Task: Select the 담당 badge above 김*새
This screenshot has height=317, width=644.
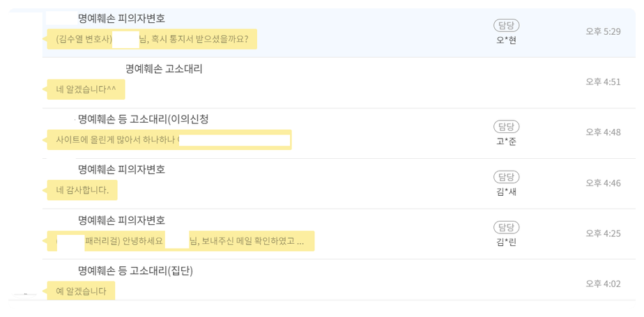Action: (506, 177)
